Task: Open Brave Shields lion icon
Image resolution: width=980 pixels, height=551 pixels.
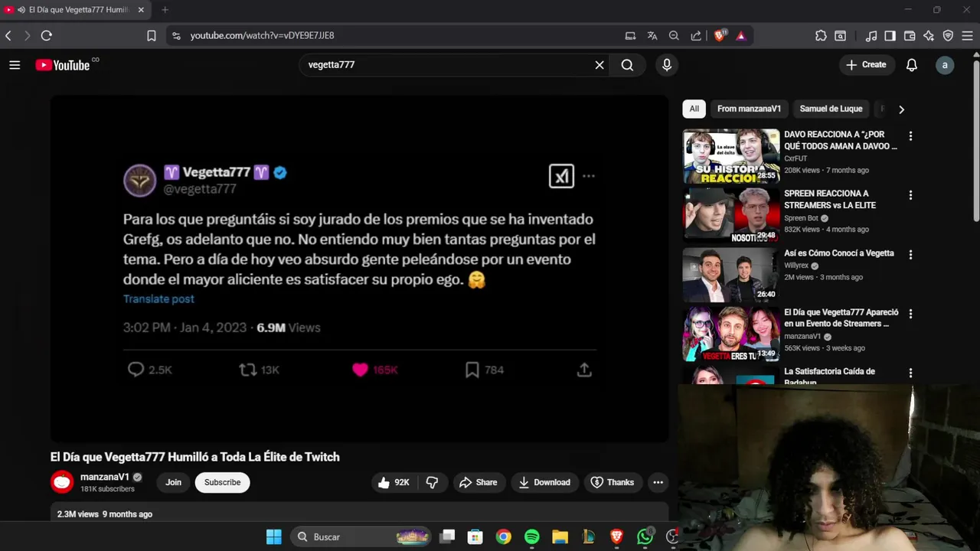Action: tap(720, 35)
